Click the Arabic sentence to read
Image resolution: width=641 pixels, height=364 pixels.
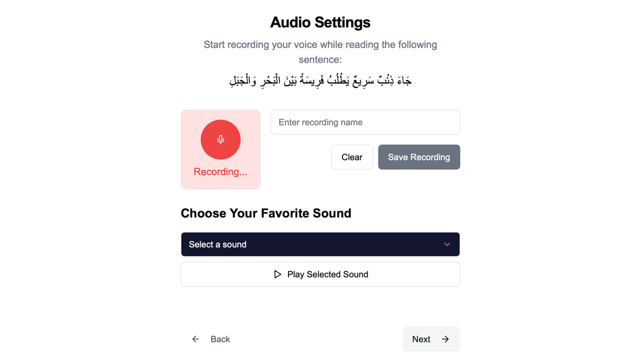tap(320, 81)
